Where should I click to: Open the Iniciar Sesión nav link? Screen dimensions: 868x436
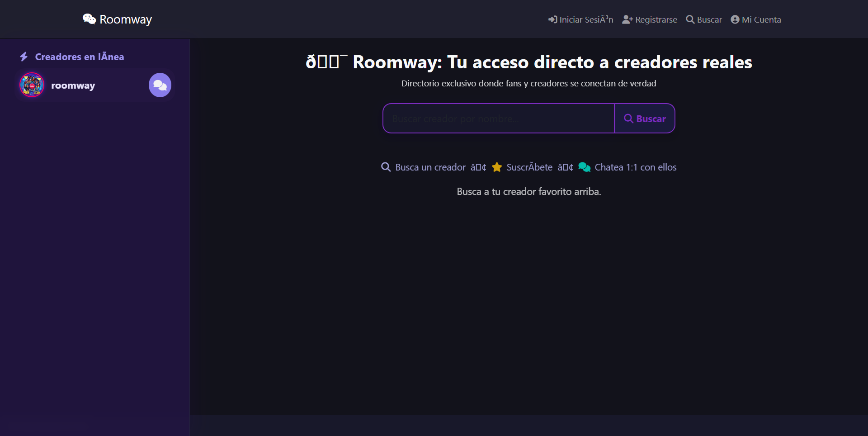pos(581,19)
